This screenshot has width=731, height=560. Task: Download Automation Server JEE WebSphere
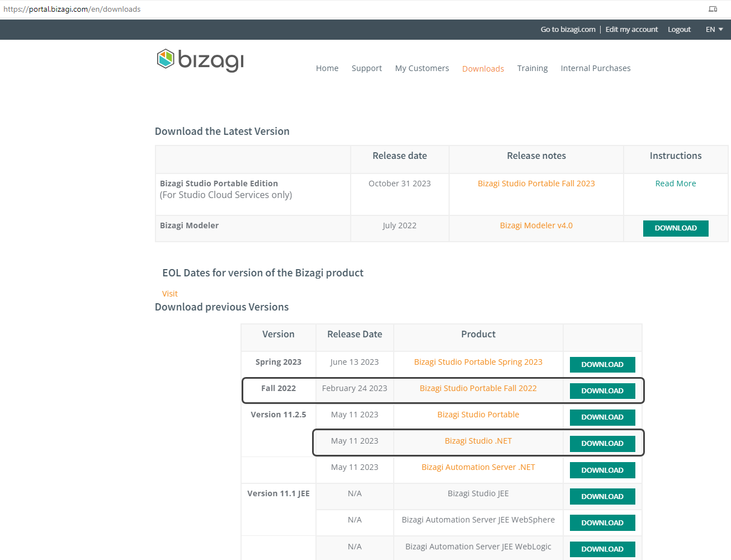click(x=602, y=523)
